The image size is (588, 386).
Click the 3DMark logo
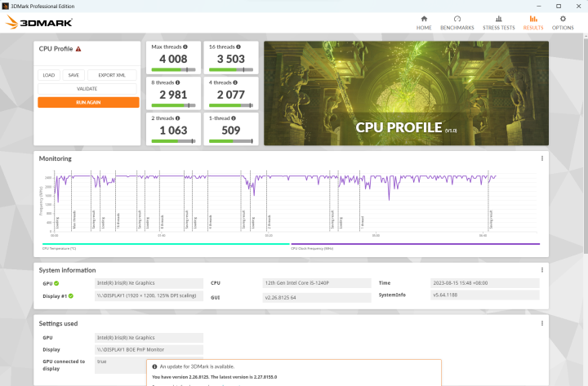(x=38, y=22)
